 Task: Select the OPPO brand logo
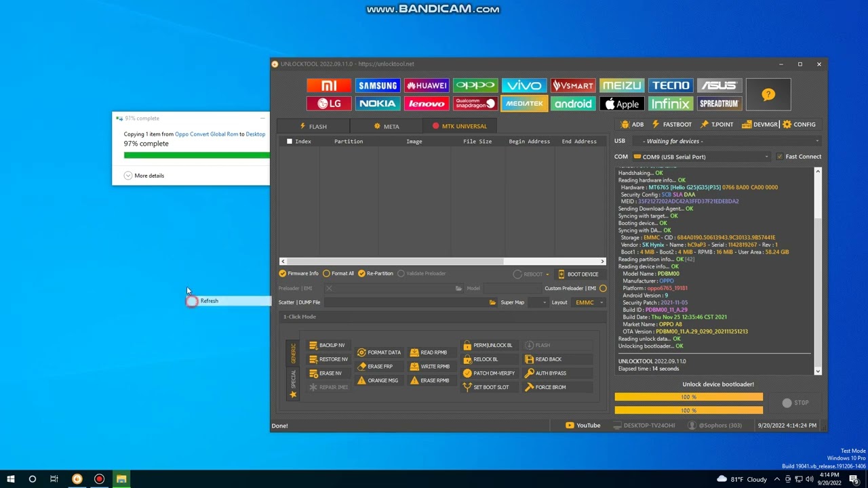(x=475, y=85)
